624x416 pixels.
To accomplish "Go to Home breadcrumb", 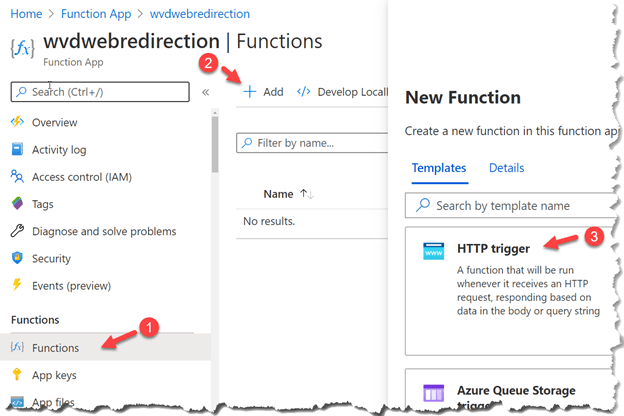I will (x=26, y=14).
